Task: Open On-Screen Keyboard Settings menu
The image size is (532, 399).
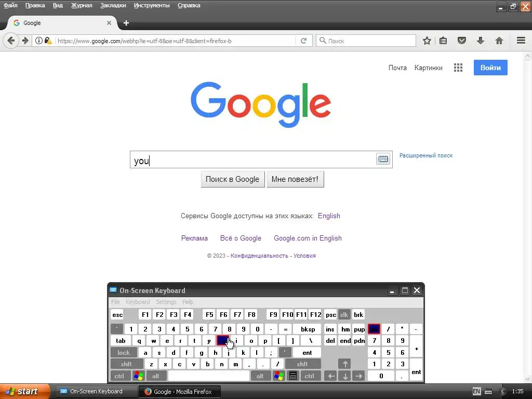Action: (166, 302)
